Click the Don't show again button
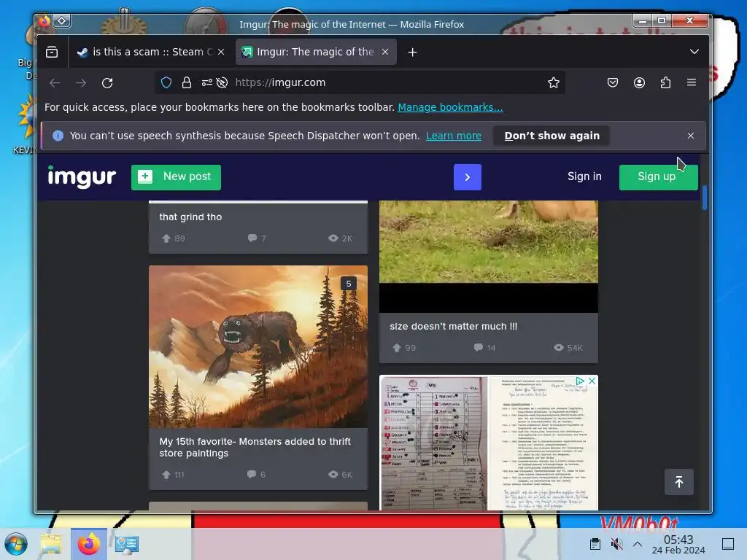This screenshot has width=747, height=560. click(551, 136)
